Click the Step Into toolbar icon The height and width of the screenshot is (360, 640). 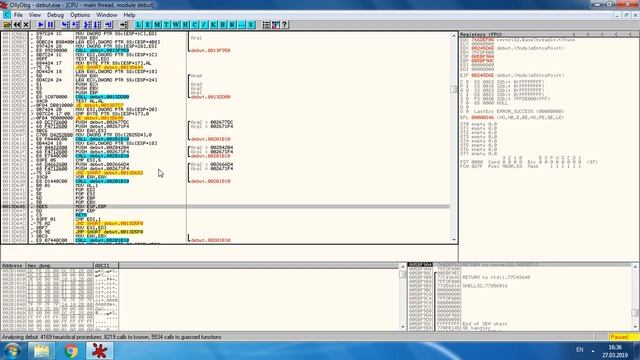(x=65, y=25)
